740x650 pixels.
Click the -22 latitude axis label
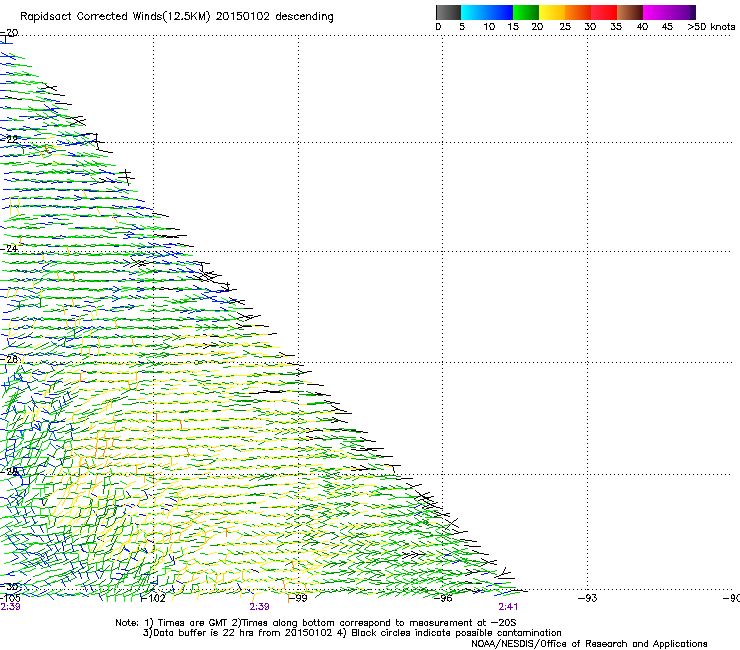click(9, 139)
